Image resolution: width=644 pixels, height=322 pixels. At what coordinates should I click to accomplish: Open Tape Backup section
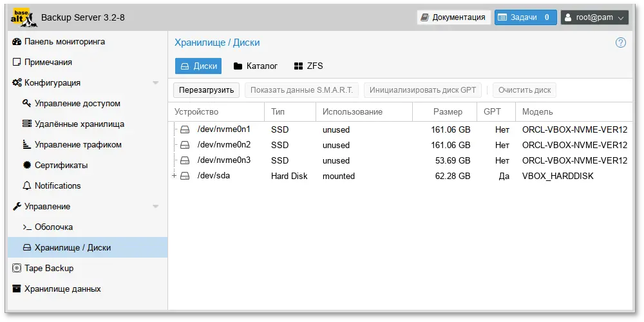click(x=49, y=269)
